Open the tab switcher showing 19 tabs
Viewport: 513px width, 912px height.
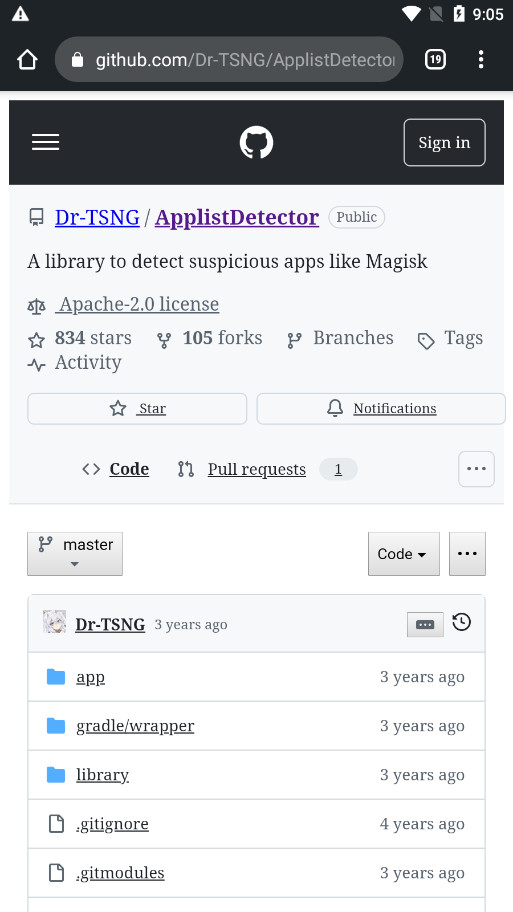[435, 59]
